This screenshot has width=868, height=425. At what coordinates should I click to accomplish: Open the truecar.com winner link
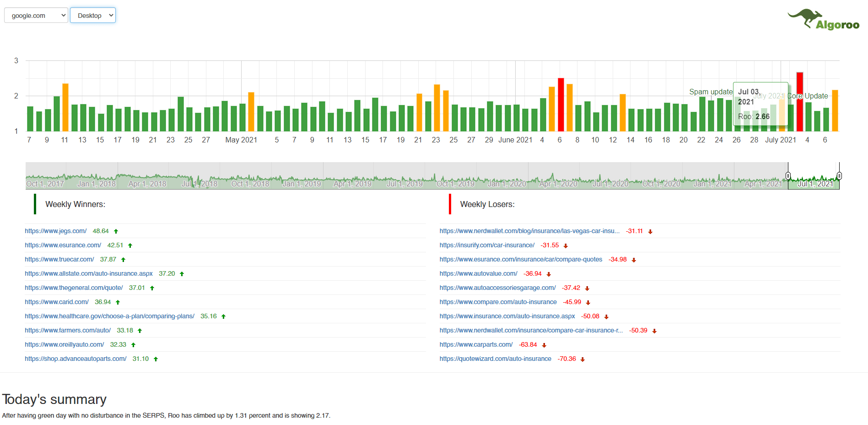tap(59, 259)
